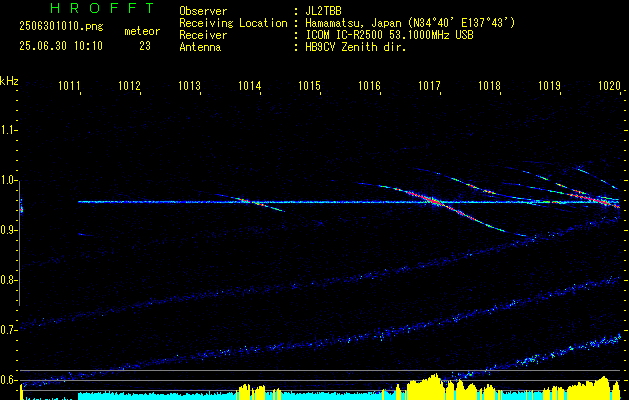Click the Receiver label
This screenshot has height=400, width=629.
(203, 35)
